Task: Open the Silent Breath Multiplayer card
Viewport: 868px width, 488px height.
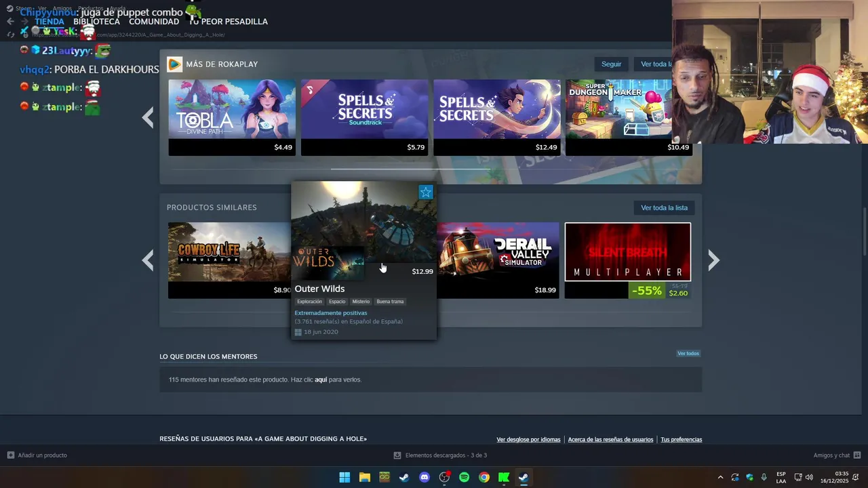Action: (x=628, y=260)
